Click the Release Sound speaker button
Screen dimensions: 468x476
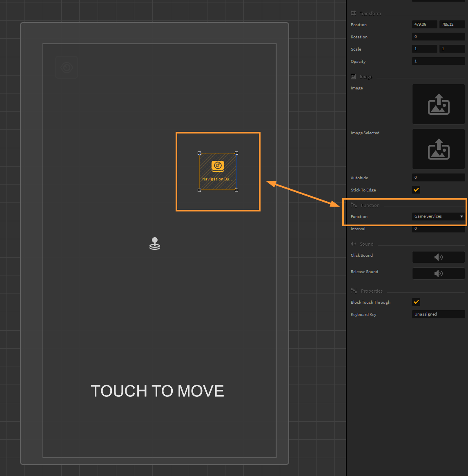coord(438,274)
